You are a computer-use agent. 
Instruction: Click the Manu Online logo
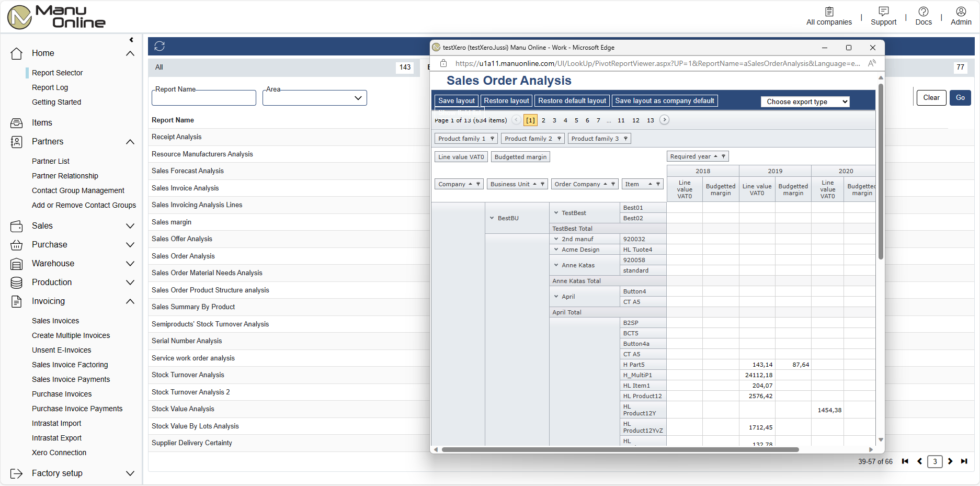pos(56,17)
